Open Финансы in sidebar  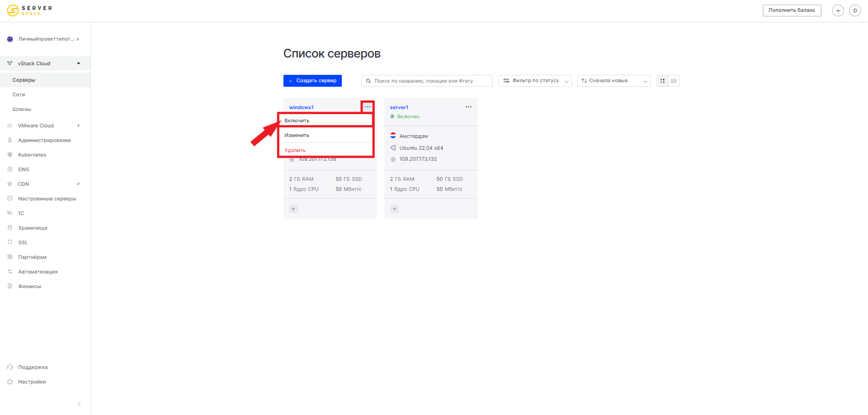[x=29, y=286]
